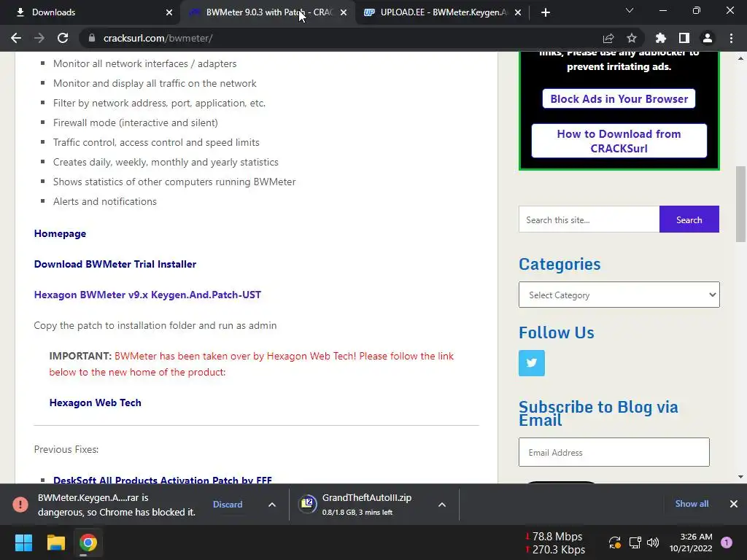Screen dimensions: 747x560
Task: Click the Email Address input field
Action: point(614,452)
